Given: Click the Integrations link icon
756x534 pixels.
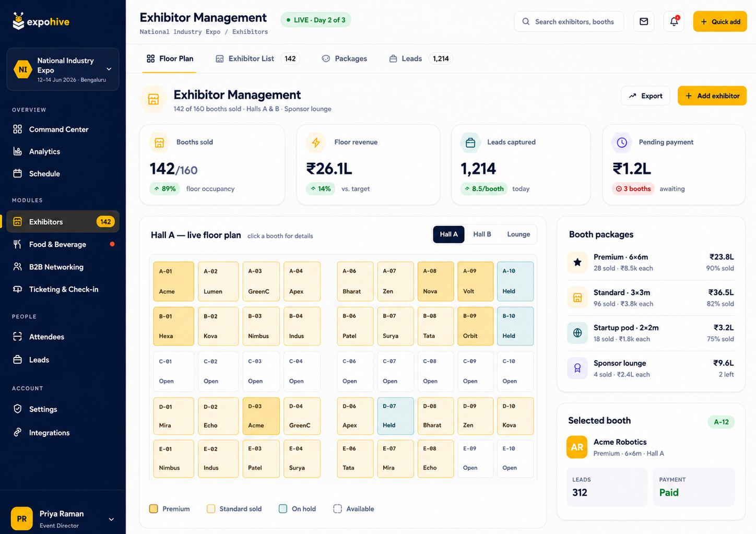Looking at the screenshot, I should (17, 432).
